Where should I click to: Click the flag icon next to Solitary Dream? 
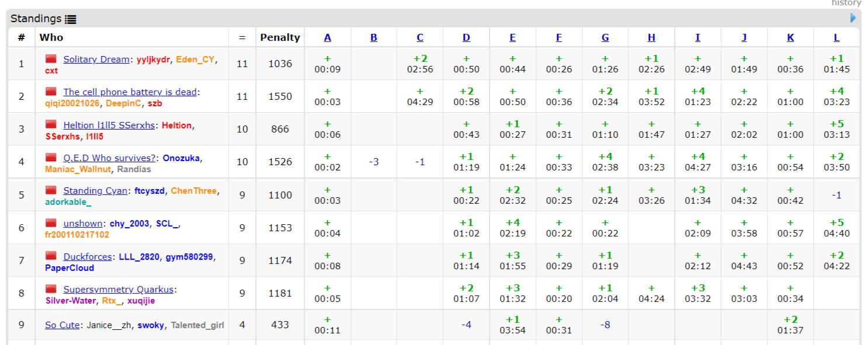coord(51,59)
